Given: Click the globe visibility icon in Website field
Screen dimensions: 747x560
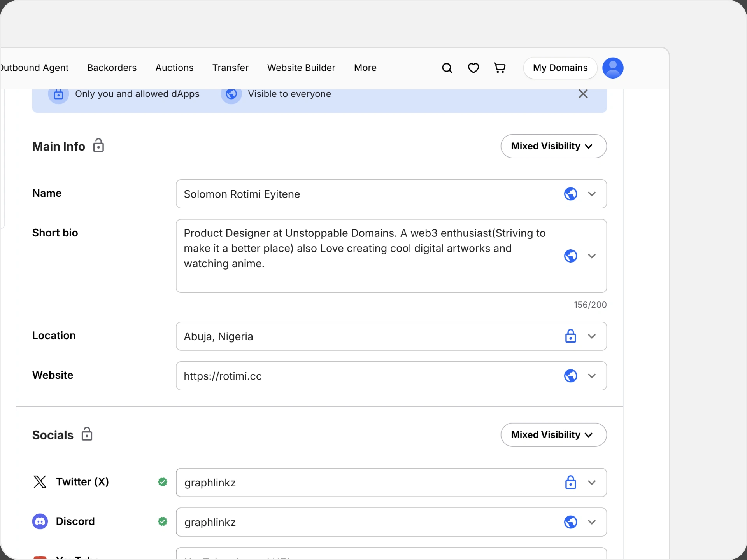Looking at the screenshot, I should coord(570,376).
